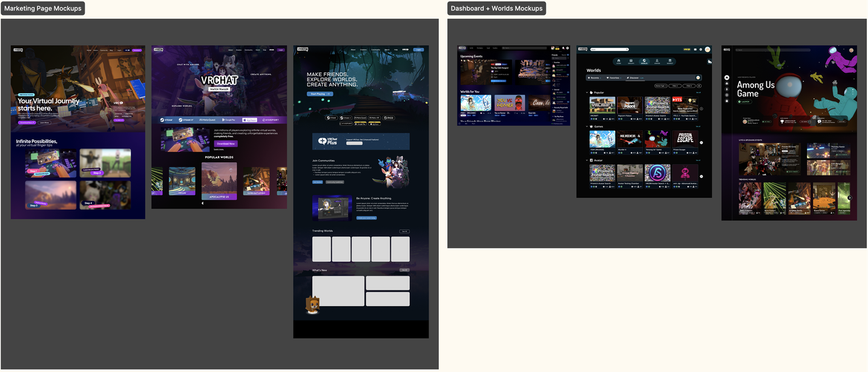This screenshot has width=868, height=372.
Task: Click the Login button in second mockup header
Action: tap(280, 50)
